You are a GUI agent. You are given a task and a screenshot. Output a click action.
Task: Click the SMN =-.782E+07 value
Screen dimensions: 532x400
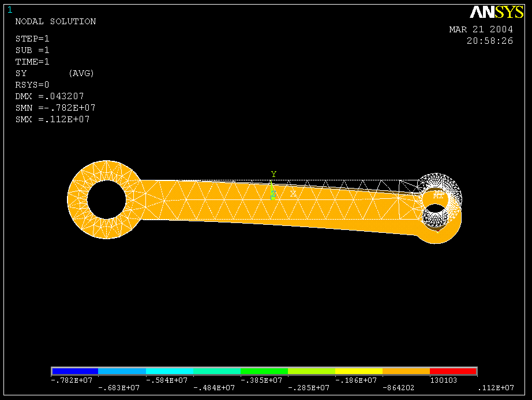pos(55,108)
